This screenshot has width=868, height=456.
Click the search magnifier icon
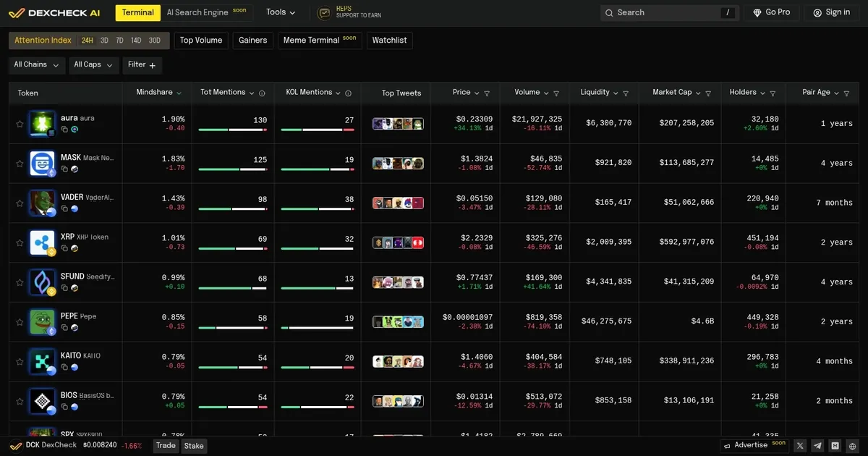click(609, 12)
